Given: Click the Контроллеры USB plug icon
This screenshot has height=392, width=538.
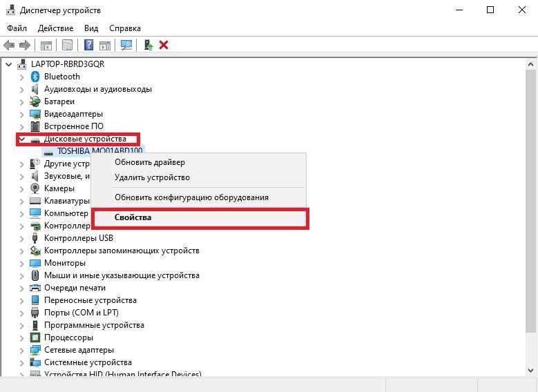Looking at the screenshot, I should coord(35,238).
